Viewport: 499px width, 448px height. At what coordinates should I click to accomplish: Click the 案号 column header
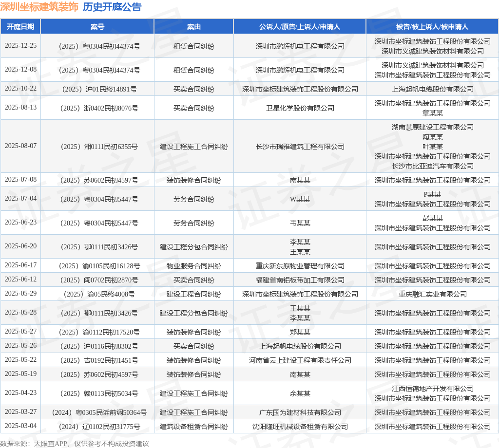[97, 27]
